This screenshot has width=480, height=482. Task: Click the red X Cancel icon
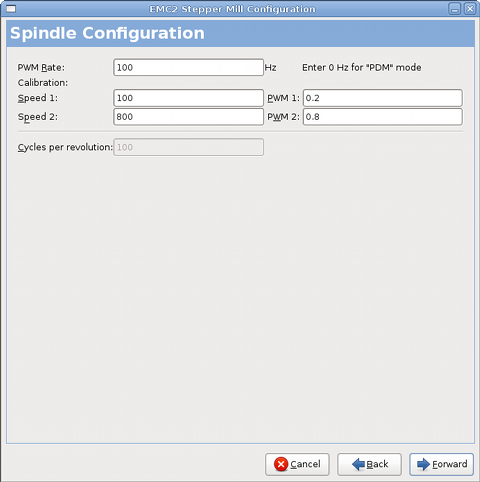click(281, 464)
